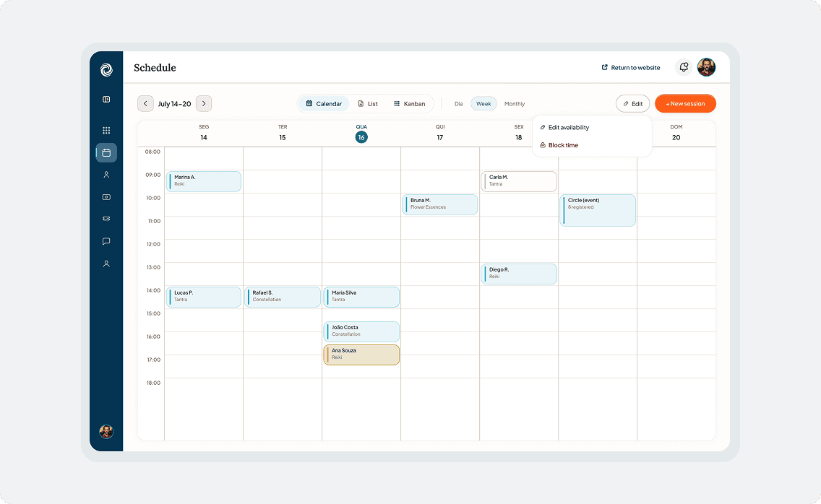Click the app logo in the sidebar
This screenshot has height=504, width=821.
click(x=106, y=69)
